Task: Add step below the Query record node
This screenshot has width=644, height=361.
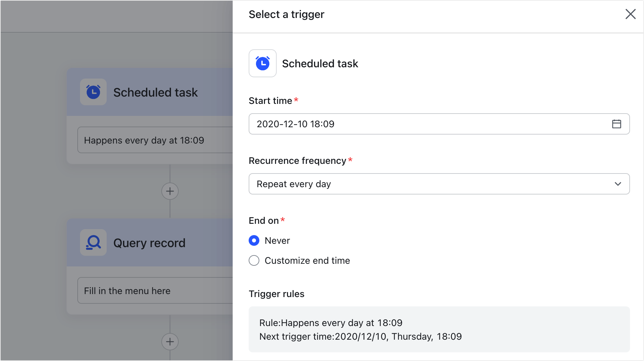Action: point(170,342)
